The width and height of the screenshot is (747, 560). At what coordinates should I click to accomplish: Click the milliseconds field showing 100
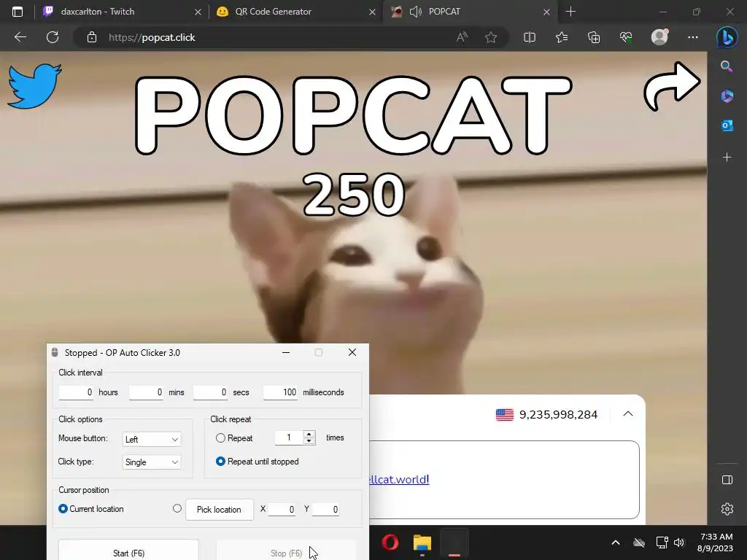tap(280, 392)
